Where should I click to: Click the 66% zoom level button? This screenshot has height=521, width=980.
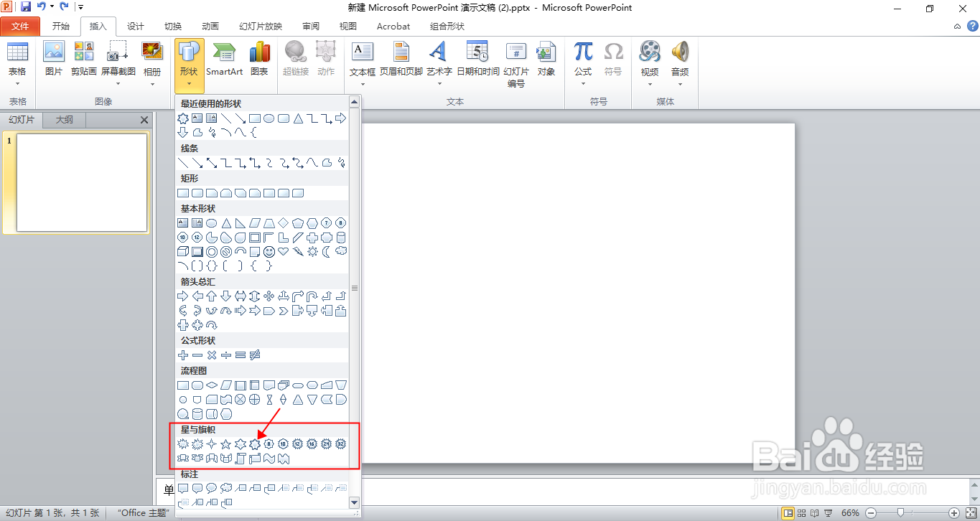pyautogui.click(x=850, y=513)
